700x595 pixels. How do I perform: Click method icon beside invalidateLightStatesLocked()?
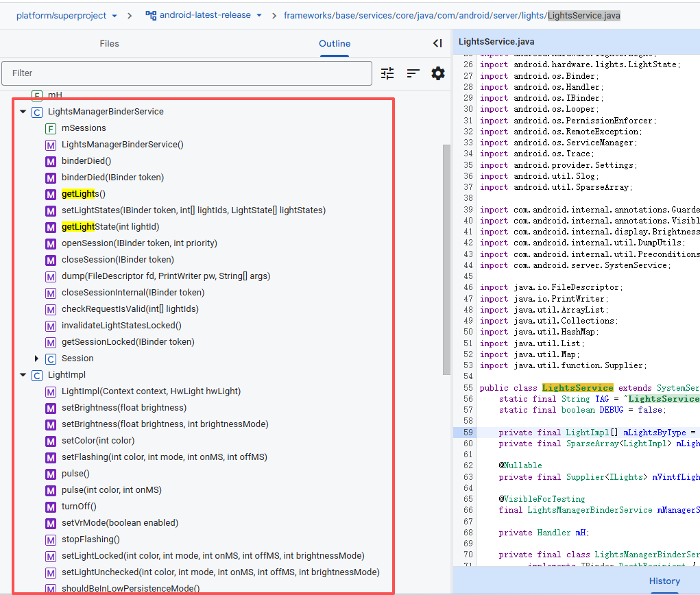51,326
